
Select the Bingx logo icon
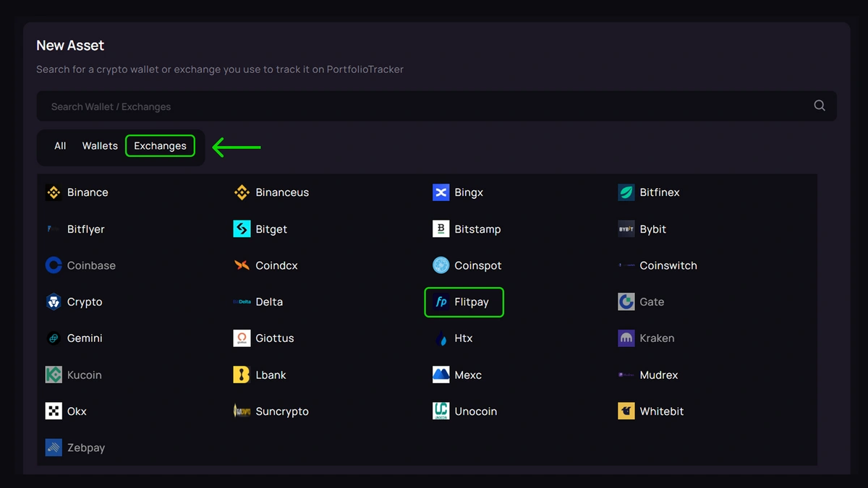coord(441,192)
